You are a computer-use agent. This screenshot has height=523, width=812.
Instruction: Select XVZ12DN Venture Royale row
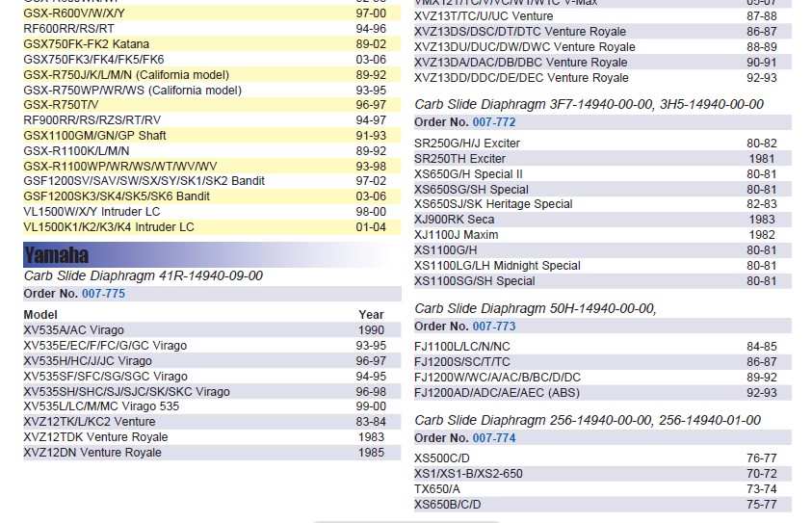point(212,453)
